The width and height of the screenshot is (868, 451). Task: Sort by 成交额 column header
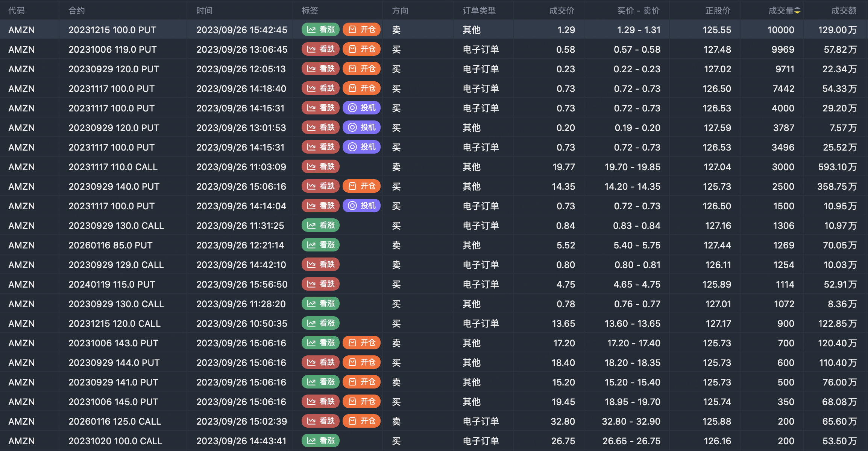pos(844,11)
